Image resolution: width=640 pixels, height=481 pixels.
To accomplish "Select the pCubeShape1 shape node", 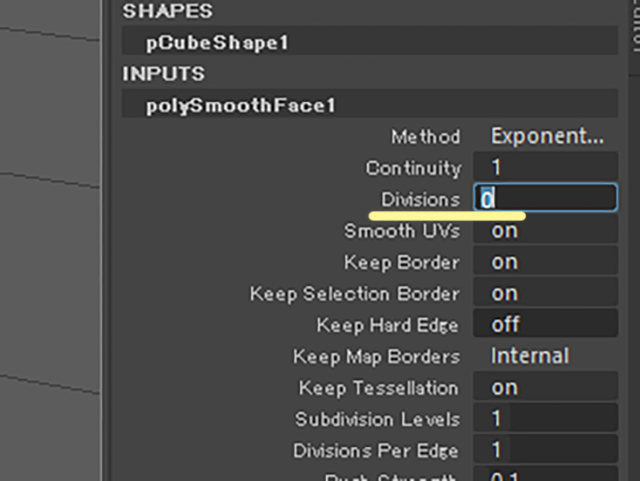I will click(x=370, y=42).
